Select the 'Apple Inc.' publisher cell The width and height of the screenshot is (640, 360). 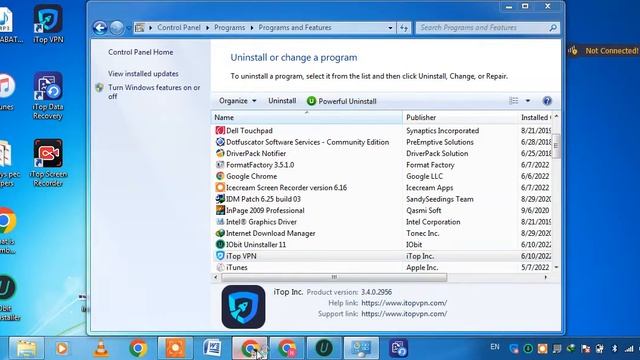[422, 267]
